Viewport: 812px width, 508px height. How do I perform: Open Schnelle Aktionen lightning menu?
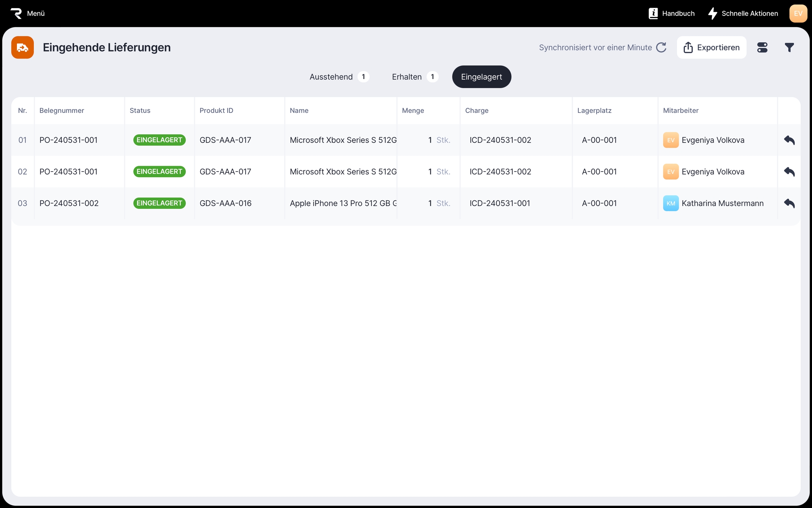tap(743, 13)
